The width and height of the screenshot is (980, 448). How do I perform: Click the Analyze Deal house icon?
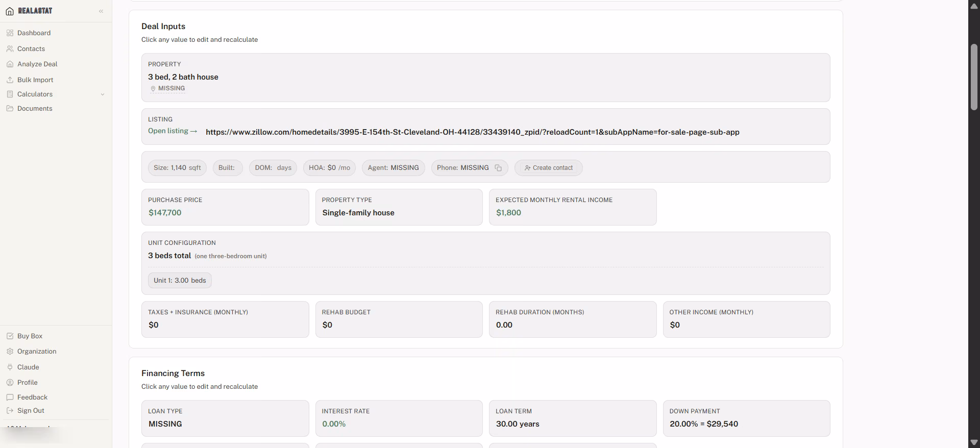10,64
